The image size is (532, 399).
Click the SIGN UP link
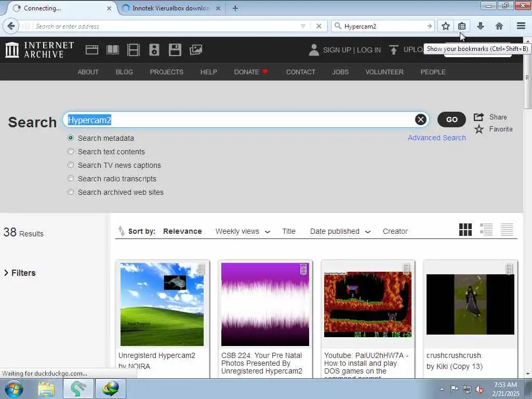[337, 50]
